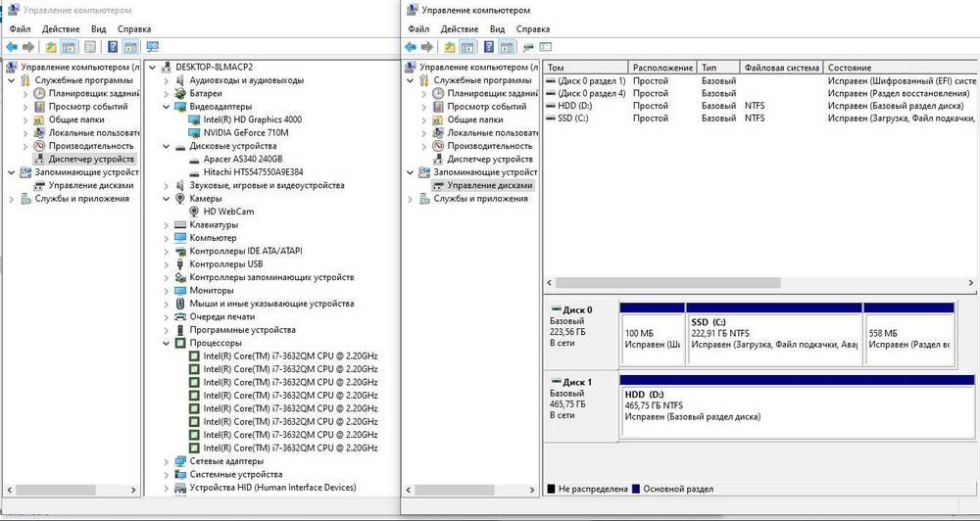Screen dimensions: 980x521
Task: Collapse Видеоадаптеры category
Action: click(167, 107)
